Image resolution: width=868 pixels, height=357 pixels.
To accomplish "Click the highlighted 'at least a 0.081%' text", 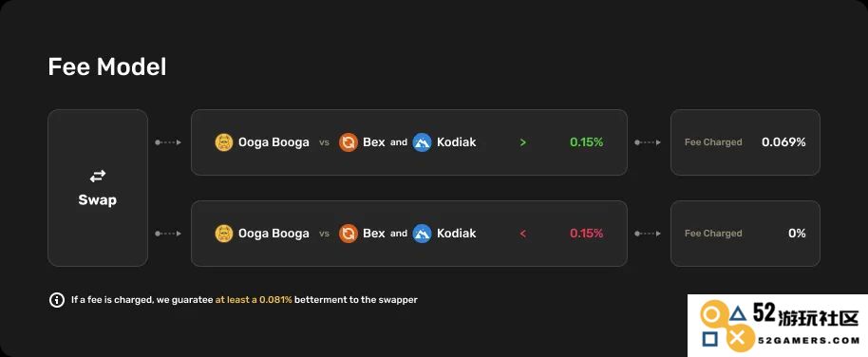I will pyautogui.click(x=254, y=300).
